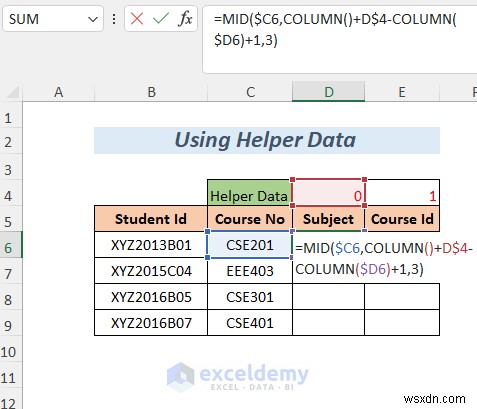This screenshot has height=409, width=477.
Task: Click cell with EEE403
Action: 250,271
